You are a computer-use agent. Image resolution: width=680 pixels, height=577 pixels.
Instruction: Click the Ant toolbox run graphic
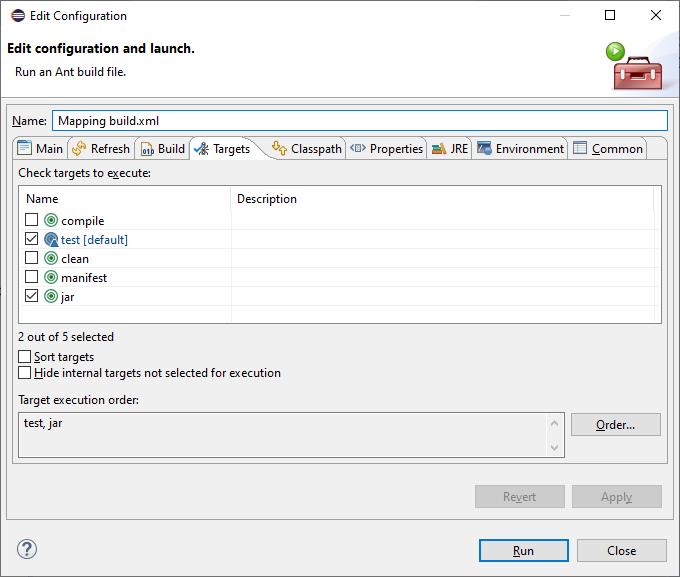[x=634, y=66]
